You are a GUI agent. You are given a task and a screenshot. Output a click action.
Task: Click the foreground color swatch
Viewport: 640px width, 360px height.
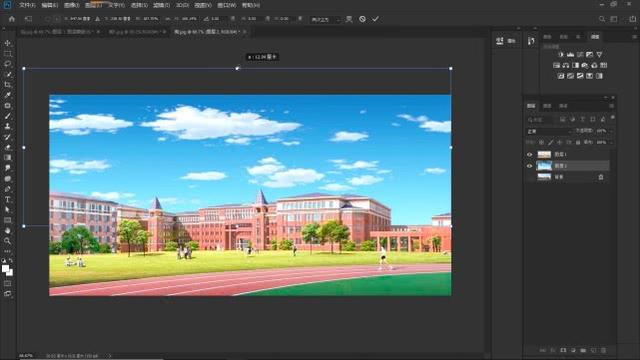(5, 269)
